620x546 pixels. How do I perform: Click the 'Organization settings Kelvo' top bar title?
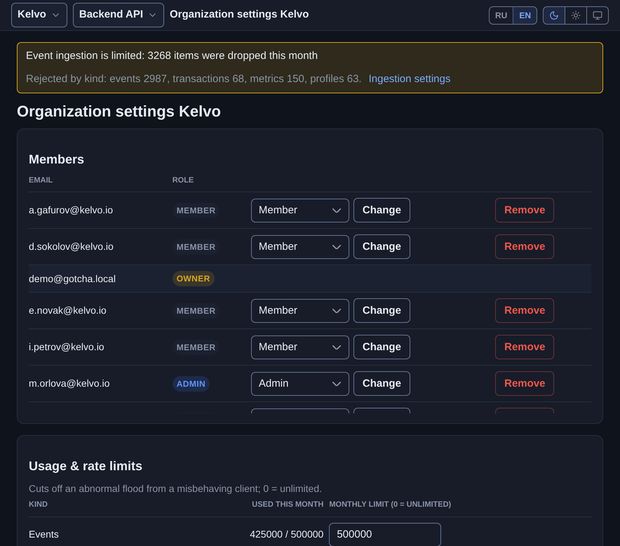239,14
